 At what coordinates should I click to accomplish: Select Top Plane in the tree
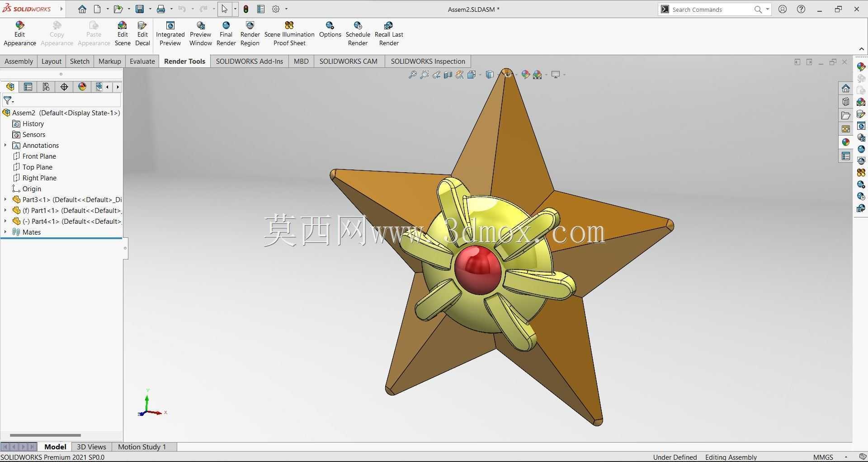coord(33,167)
